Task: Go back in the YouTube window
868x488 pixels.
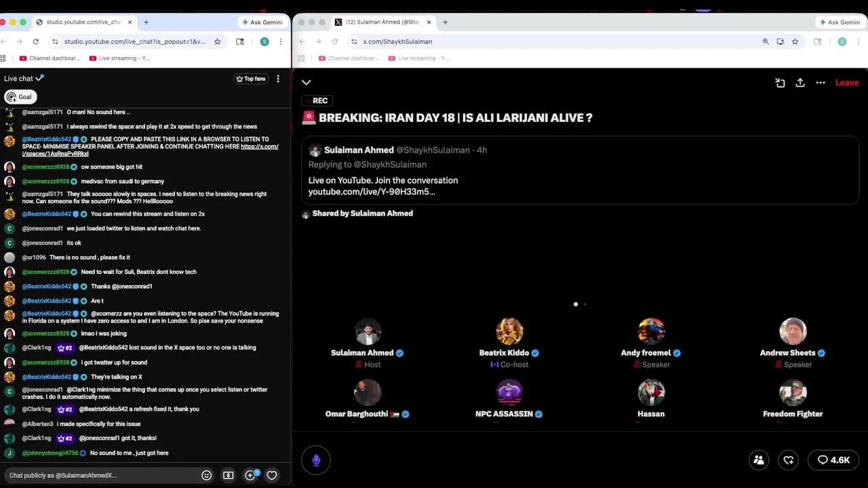Action: point(4,41)
